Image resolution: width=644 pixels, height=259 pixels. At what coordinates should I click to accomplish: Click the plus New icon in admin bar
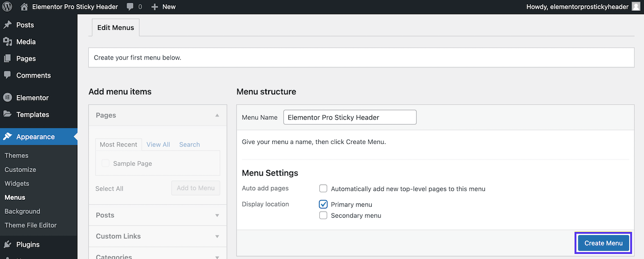point(155,6)
